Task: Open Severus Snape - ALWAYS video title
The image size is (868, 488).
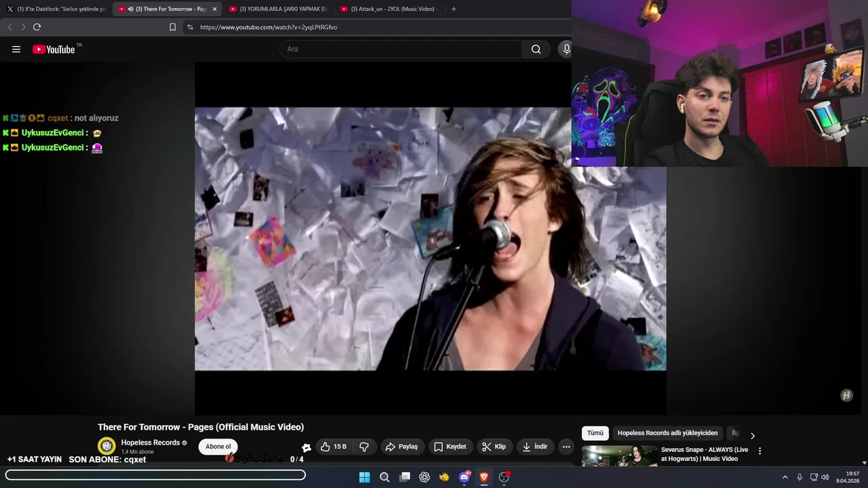Action: [705, 454]
